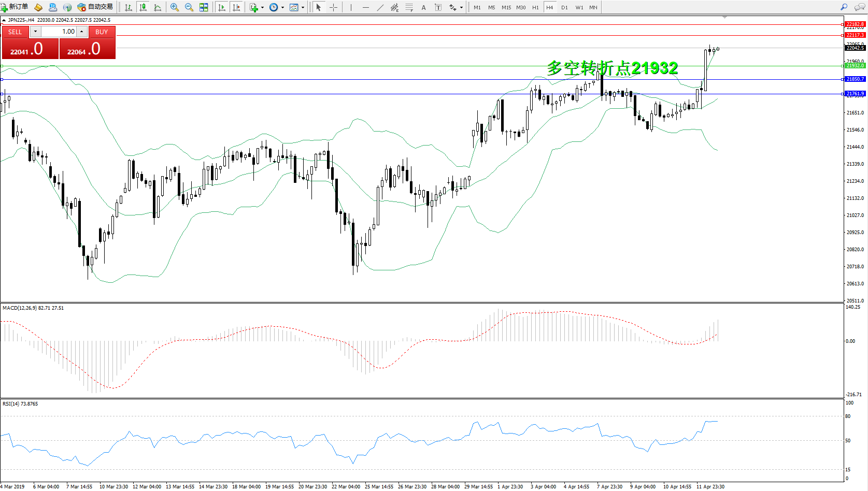Switch timeframe to M15
This screenshot has width=868, height=491.
coord(506,7)
